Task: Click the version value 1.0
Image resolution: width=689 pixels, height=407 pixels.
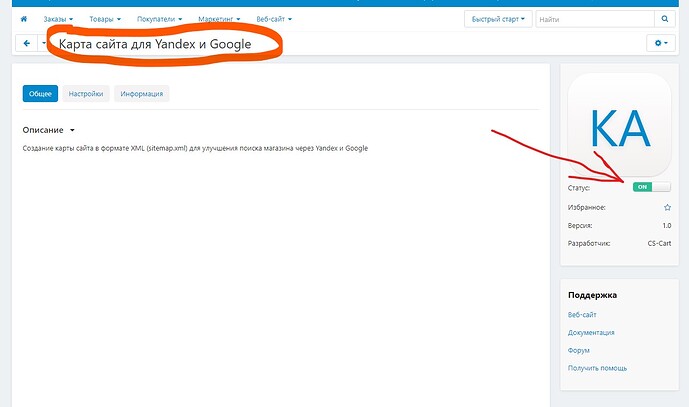Action: click(x=667, y=225)
